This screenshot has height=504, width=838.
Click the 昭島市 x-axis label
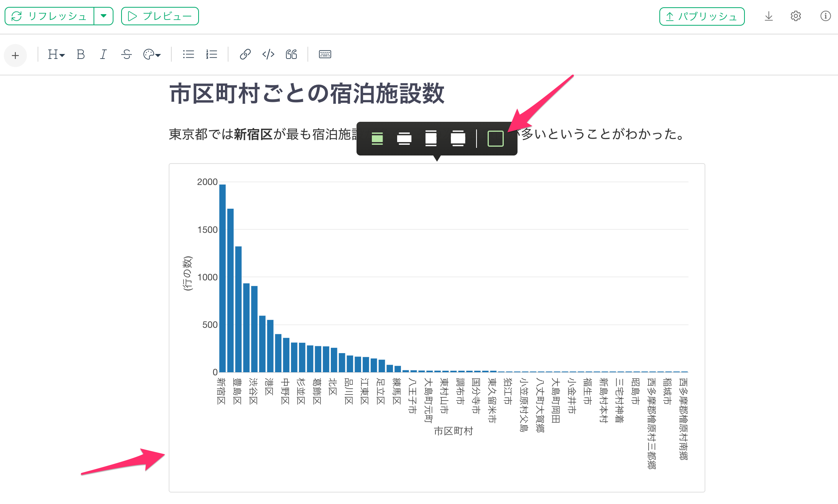[636, 391]
